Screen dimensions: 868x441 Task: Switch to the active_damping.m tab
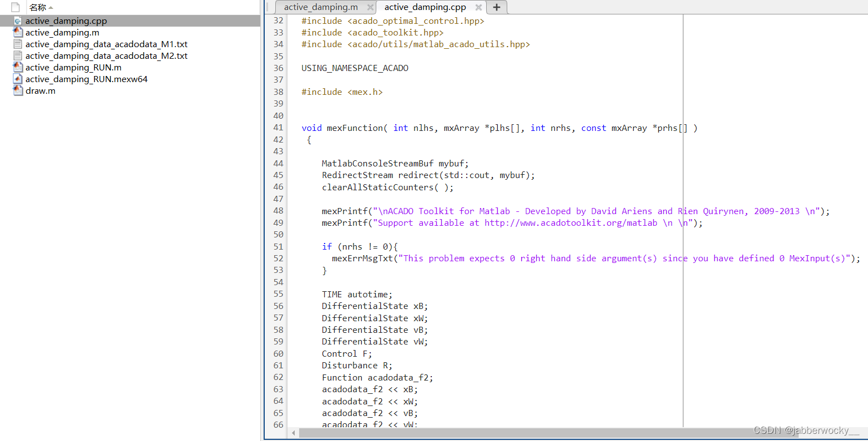(321, 7)
